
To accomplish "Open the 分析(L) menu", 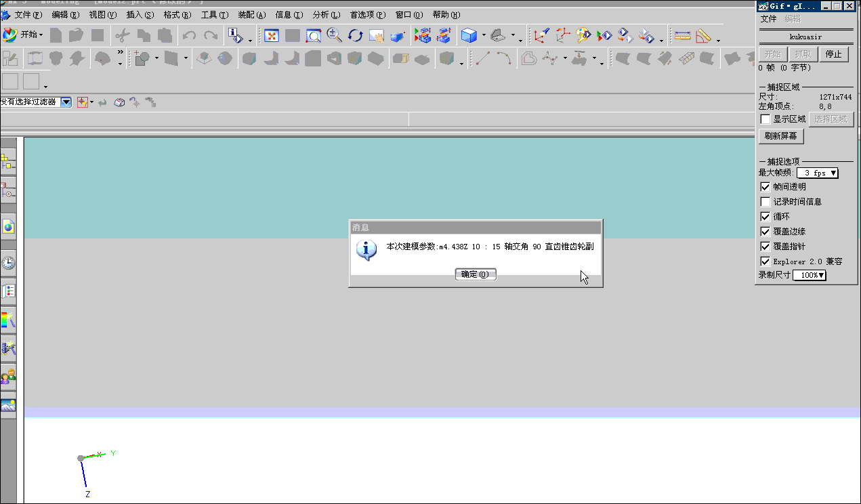I will [x=326, y=14].
